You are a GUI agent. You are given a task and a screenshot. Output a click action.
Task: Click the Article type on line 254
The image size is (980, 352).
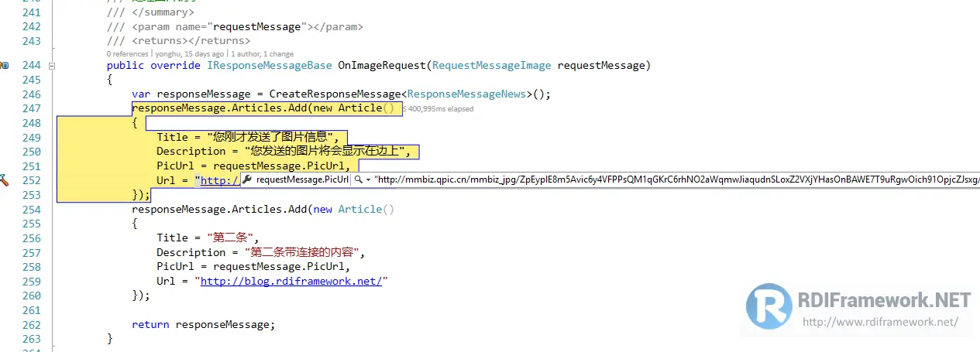click(360, 209)
